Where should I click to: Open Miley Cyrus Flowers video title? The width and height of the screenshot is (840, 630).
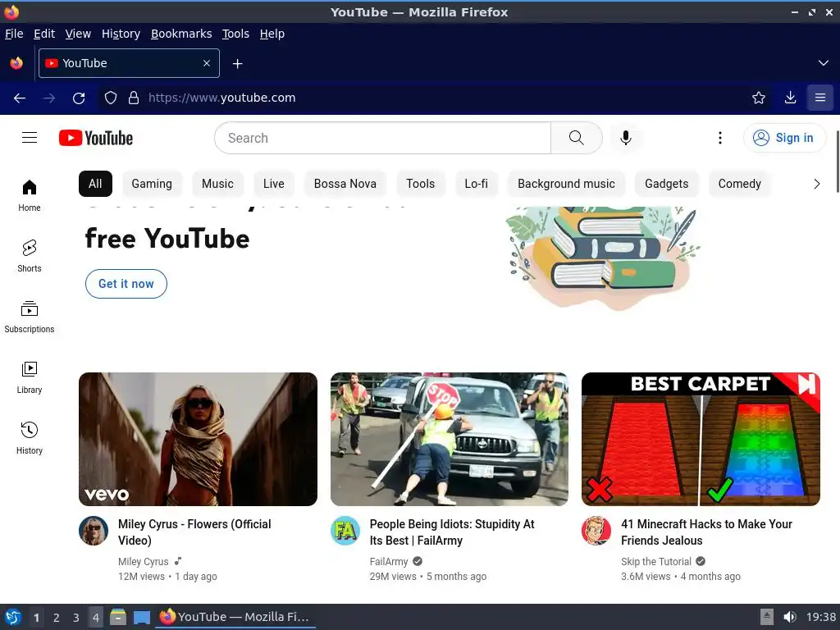194,532
